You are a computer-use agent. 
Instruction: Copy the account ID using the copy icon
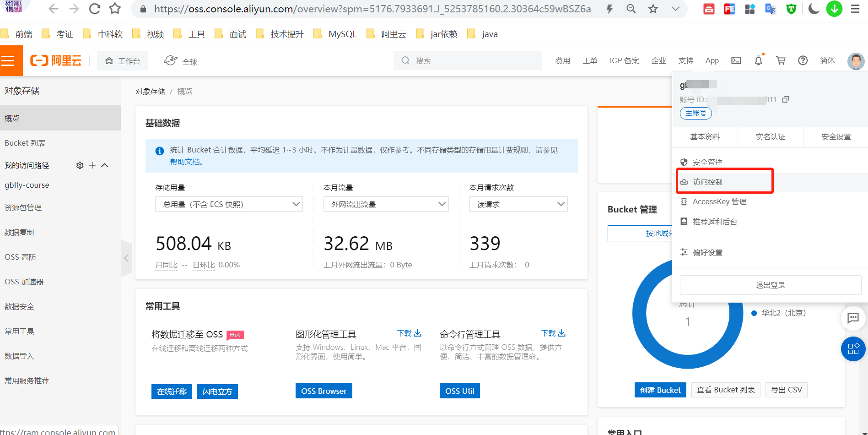(x=786, y=99)
